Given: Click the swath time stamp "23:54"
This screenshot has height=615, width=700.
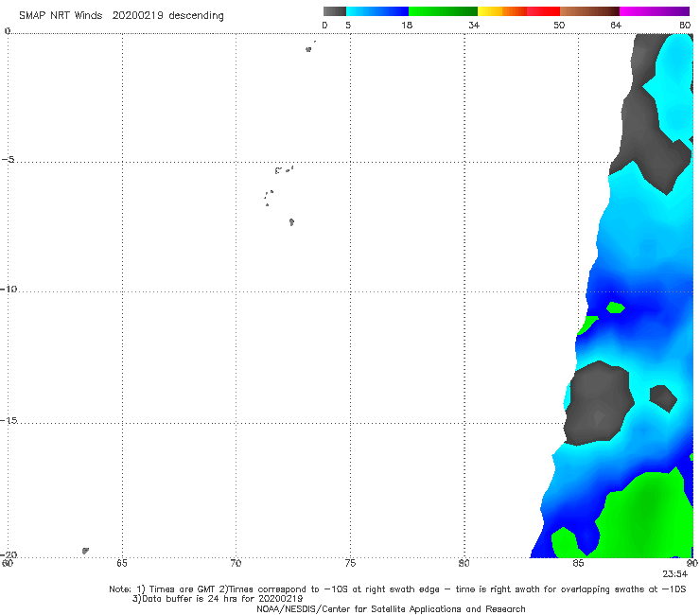Looking at the screenshot, I should 675,574.
